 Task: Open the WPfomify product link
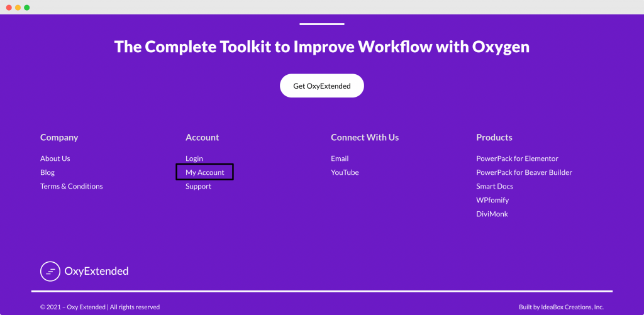[493, 201]
